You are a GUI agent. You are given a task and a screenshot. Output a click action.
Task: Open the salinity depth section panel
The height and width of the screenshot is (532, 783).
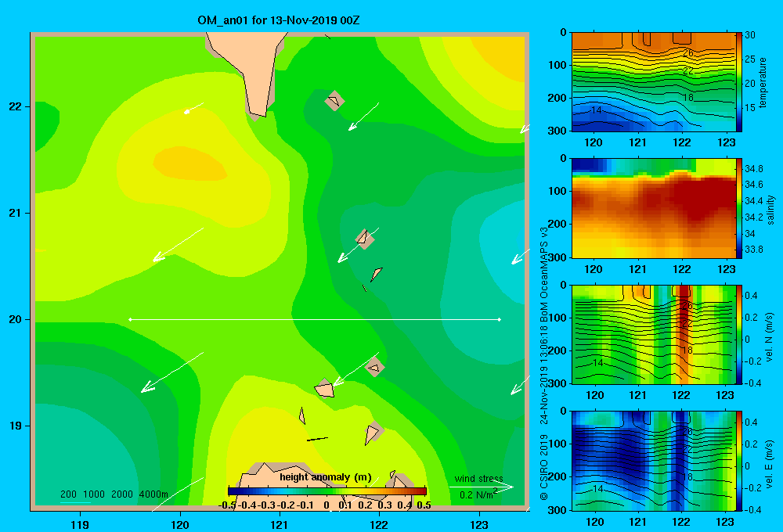tap(653, 208)
